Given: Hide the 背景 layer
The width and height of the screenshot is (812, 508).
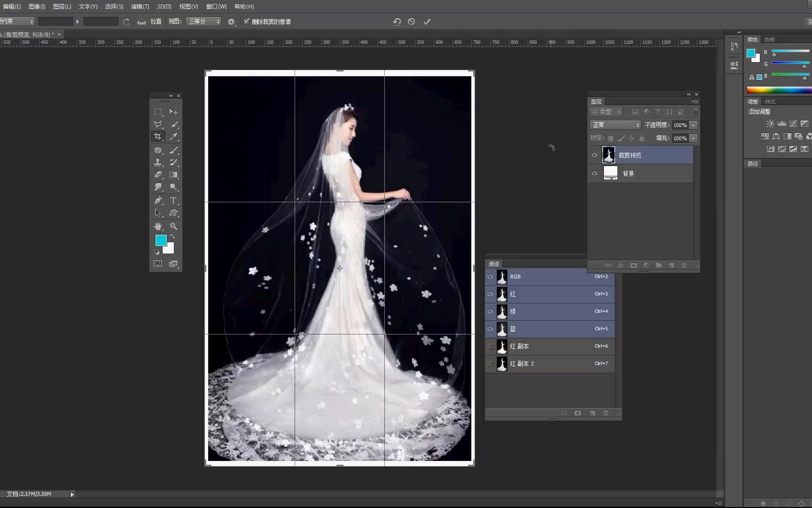Looking at the screenshot, I should pyautogui.click(x=594, y=173).
